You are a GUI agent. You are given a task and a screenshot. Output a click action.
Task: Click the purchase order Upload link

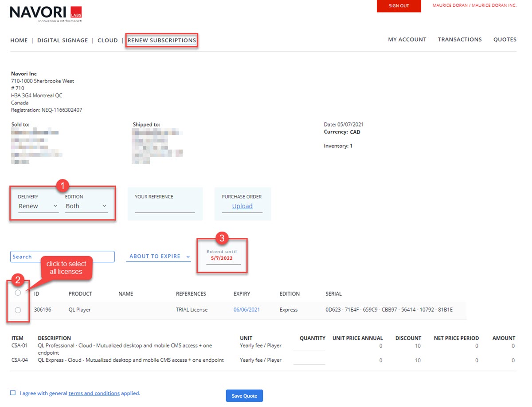[x=243, y=206]
